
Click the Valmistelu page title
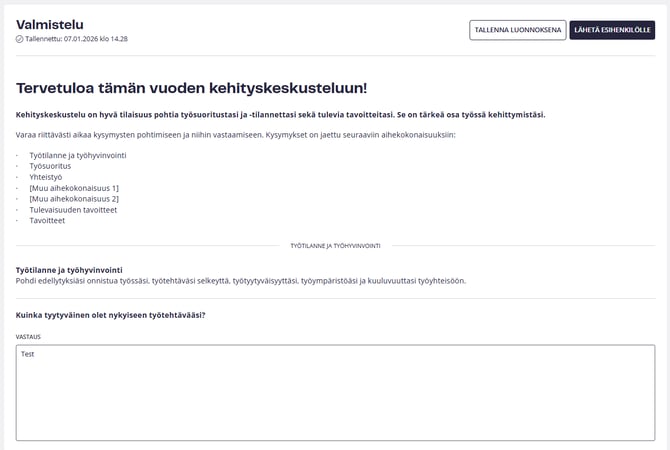click(x=50, y=24)
